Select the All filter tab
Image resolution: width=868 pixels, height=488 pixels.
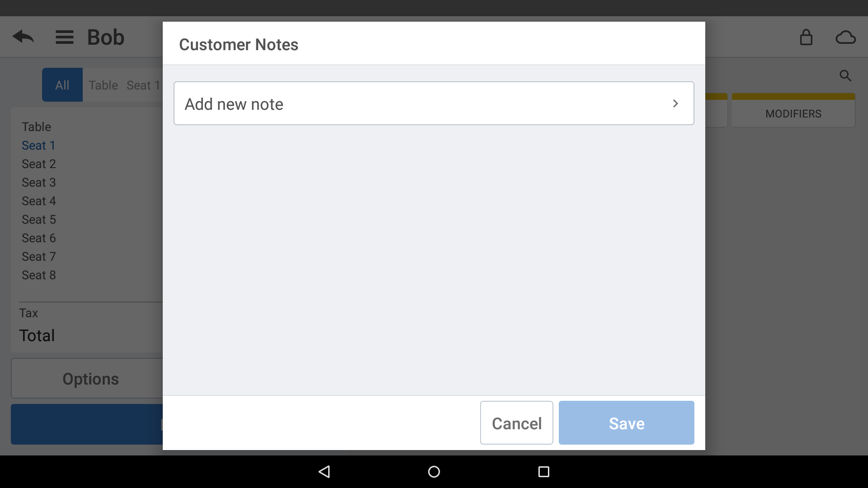click(x=61, y=84)
